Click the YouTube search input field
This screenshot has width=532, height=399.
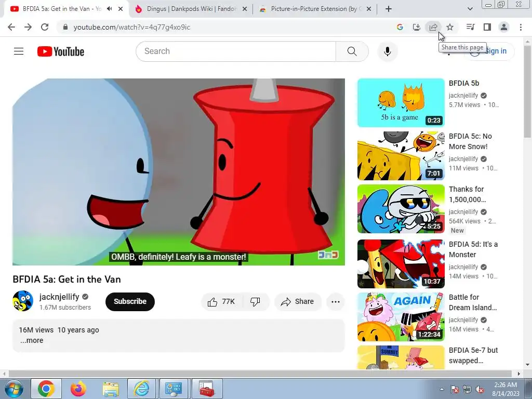236,51
